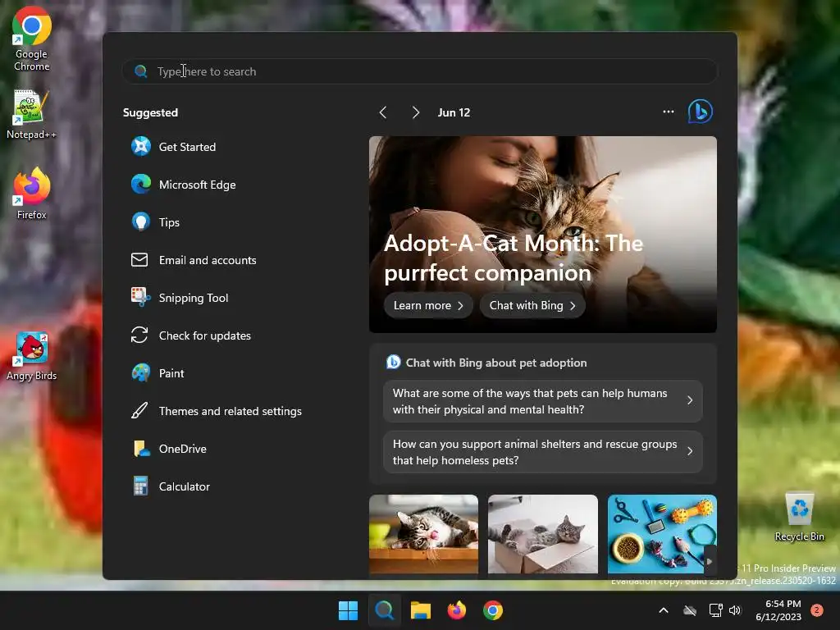Open the notification badge showing 2
The height and width of the screenshot is (630, 840).
click(x=817, y=610)
